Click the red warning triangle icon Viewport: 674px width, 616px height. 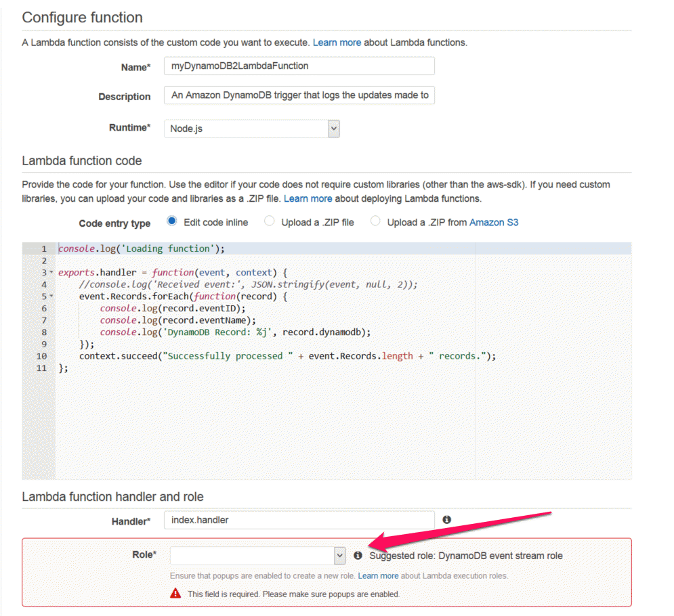pyautogui.click(x=175, y=593)
